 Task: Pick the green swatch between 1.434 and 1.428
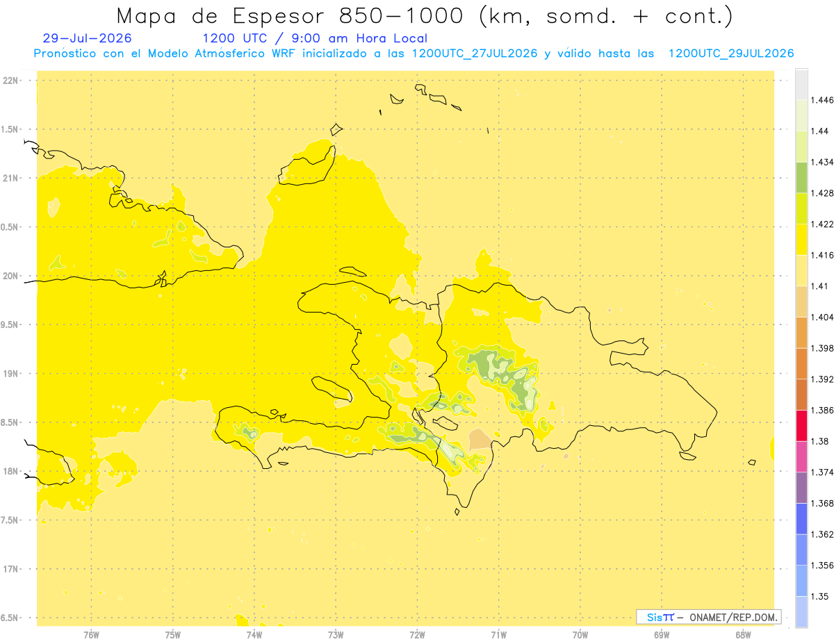801,178
